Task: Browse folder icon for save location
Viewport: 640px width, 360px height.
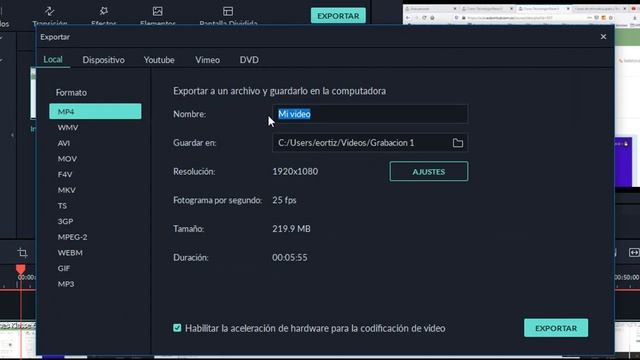Action: coord(458,143)
